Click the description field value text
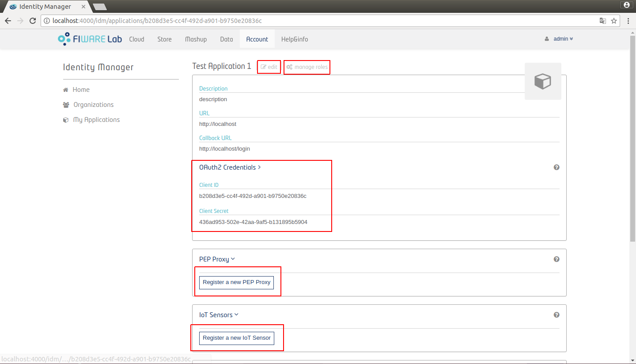 [213, 99]
